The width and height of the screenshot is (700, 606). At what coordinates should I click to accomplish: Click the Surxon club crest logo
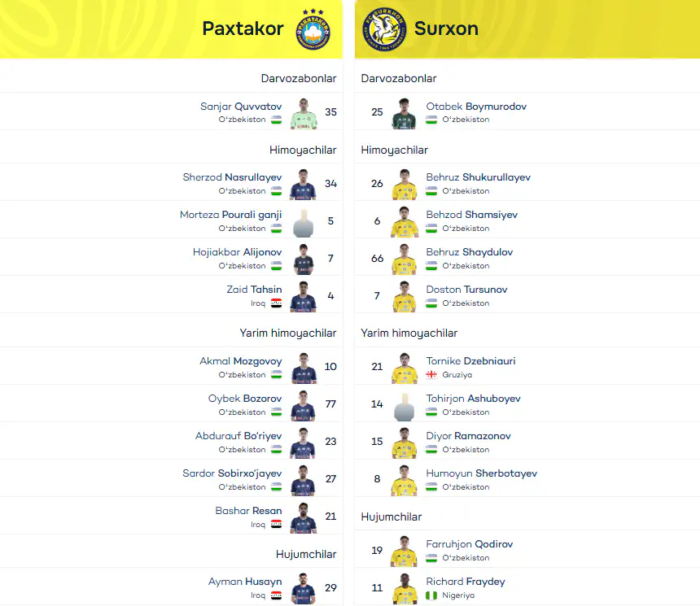coord(384,29)
